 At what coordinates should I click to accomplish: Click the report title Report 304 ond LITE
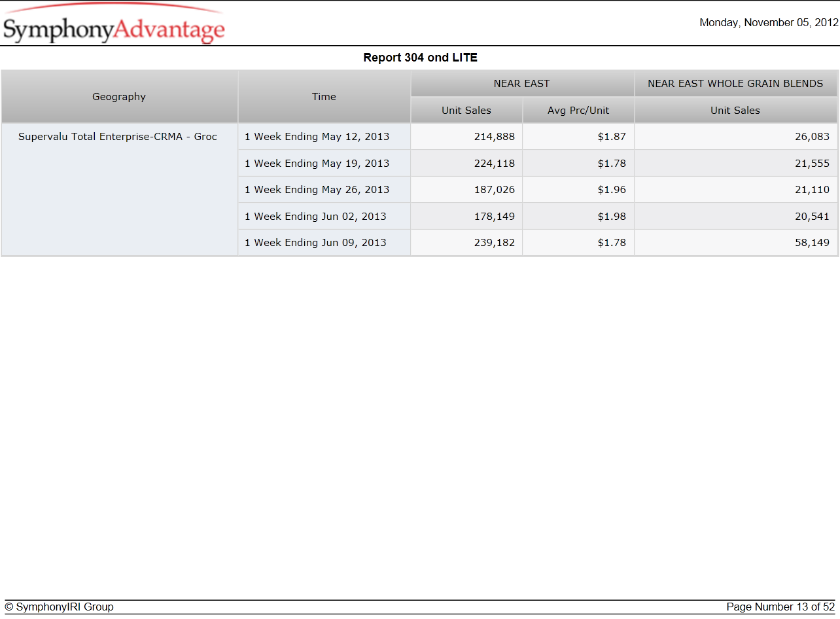click(x=420, y=58)
